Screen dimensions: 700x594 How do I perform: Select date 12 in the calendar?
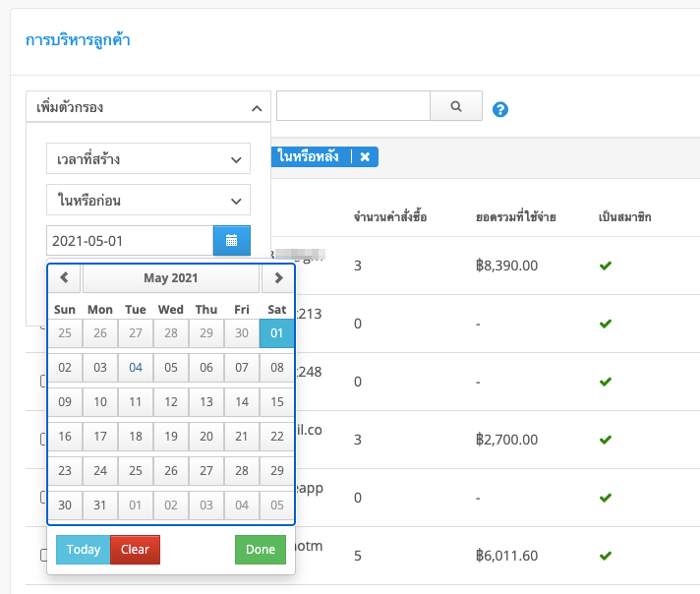[170, 402]
